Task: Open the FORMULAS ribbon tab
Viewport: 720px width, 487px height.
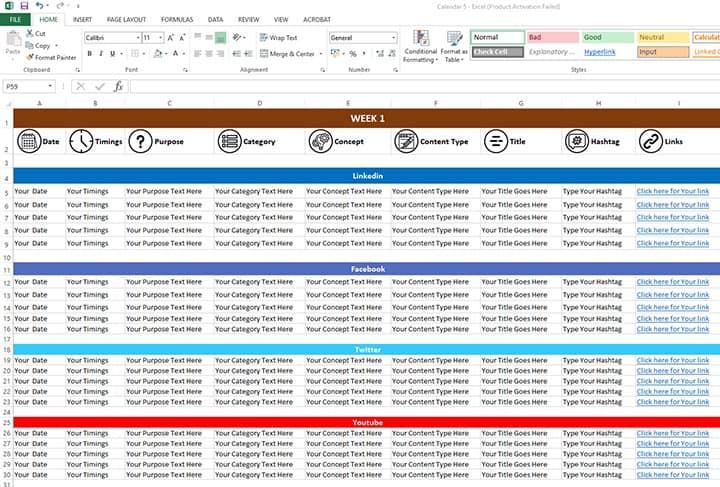Action: click(x=177, y=19)
